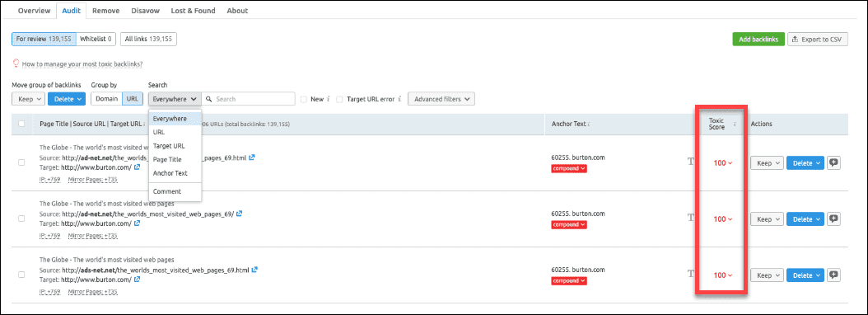Open Delete dropdown under Move group of backlinks
Image resolution: width=868 pixels, height=315 pixels.
pos(66,99)
